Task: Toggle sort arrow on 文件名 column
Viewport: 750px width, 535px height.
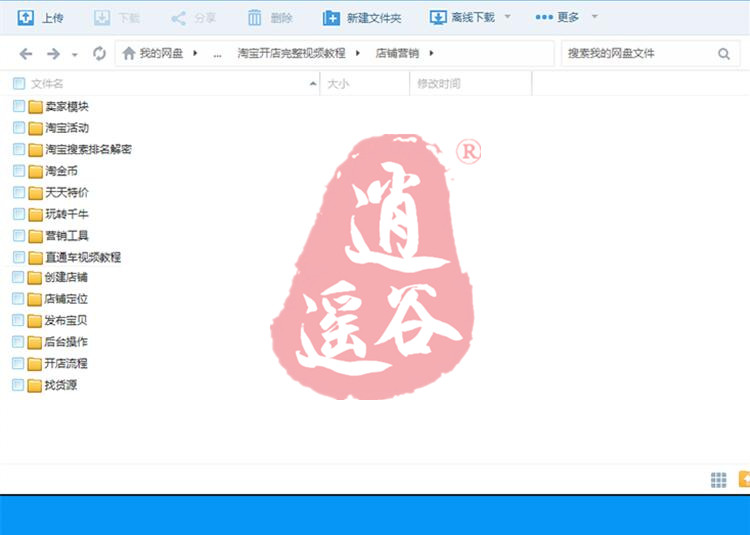Action: tap(313, 84)
